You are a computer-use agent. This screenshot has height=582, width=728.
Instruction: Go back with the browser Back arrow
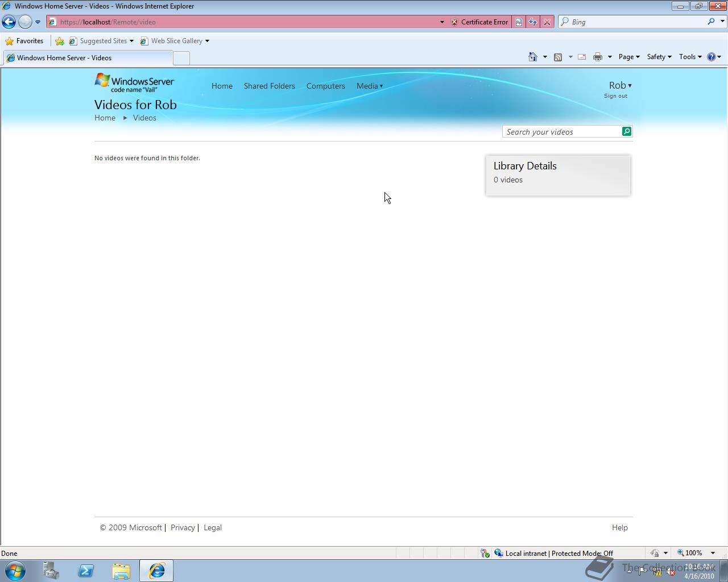click(9, 22)
